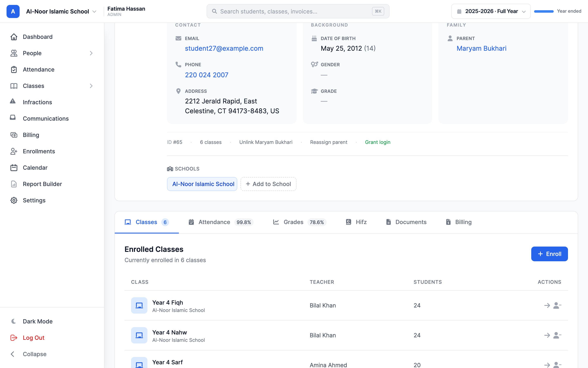Click the Year 4 Sarf class name
The image size is (588, 368).
(167, 362)
